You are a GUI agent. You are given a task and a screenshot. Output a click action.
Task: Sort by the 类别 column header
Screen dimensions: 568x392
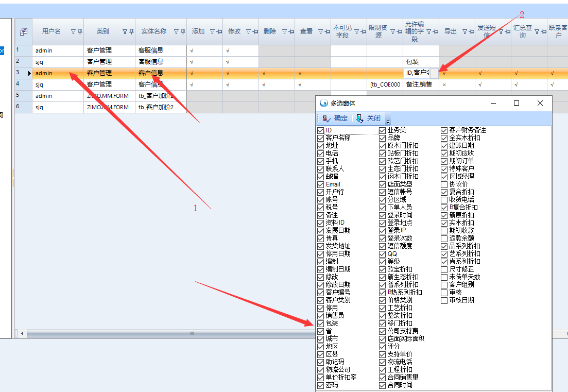(102, 32)
